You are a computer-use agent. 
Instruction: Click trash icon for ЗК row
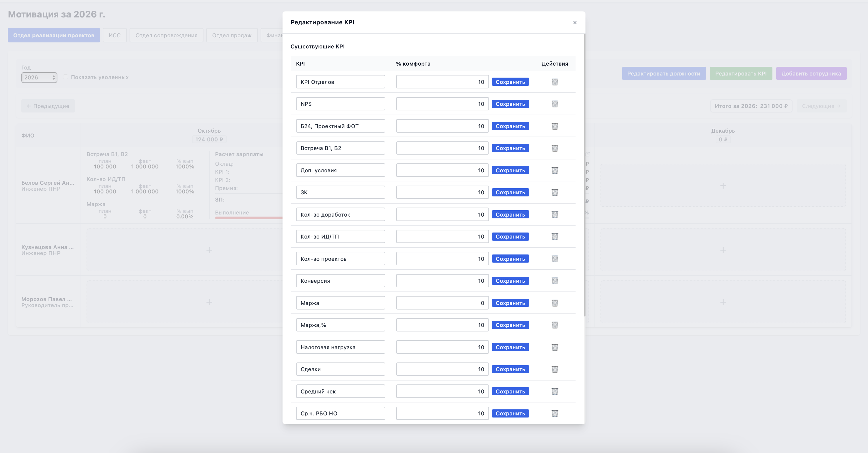[555, 192]
